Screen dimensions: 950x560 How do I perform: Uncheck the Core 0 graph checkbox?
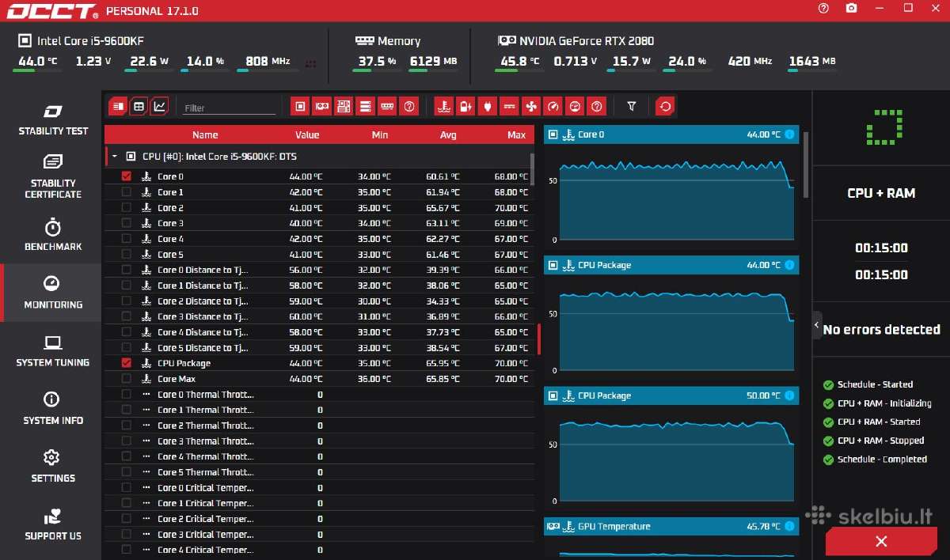126,176
